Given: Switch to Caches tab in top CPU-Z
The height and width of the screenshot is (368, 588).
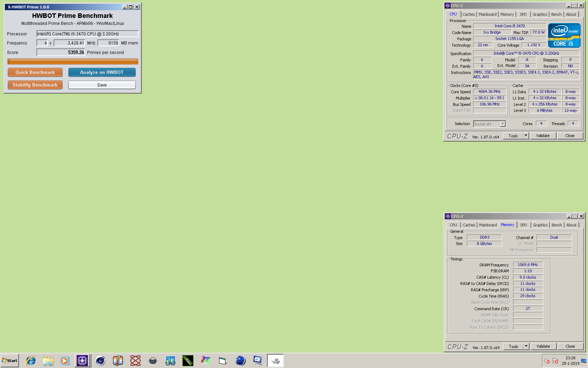Looking at the screenshot, I should pos(469,14).
